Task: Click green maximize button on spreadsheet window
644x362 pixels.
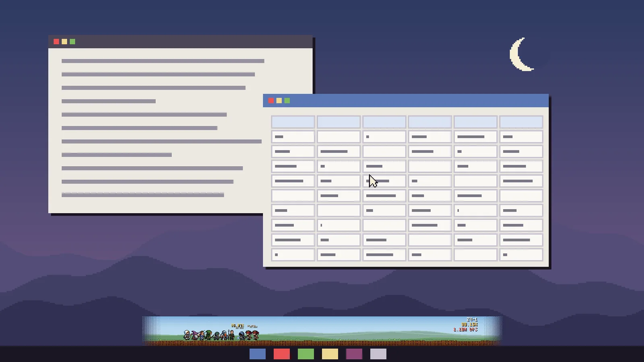Action: [287, 101]
